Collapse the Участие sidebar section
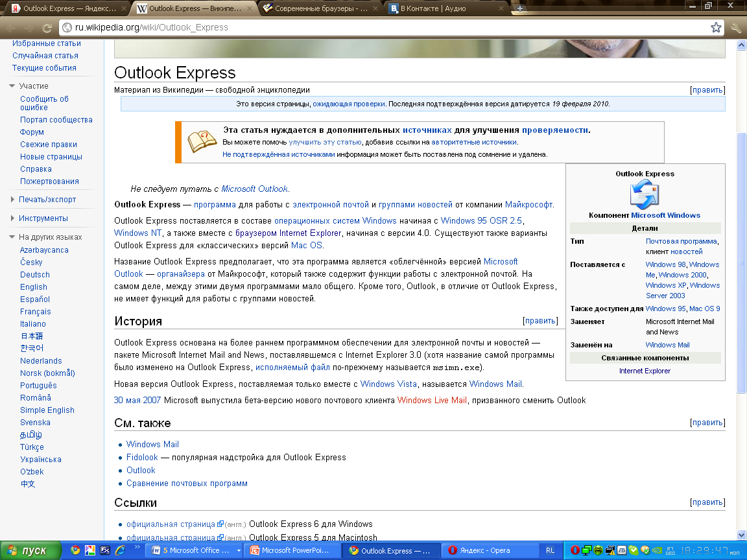Image resolution: width=747 pixels, height=560 pixels. (x=12, y=86)
